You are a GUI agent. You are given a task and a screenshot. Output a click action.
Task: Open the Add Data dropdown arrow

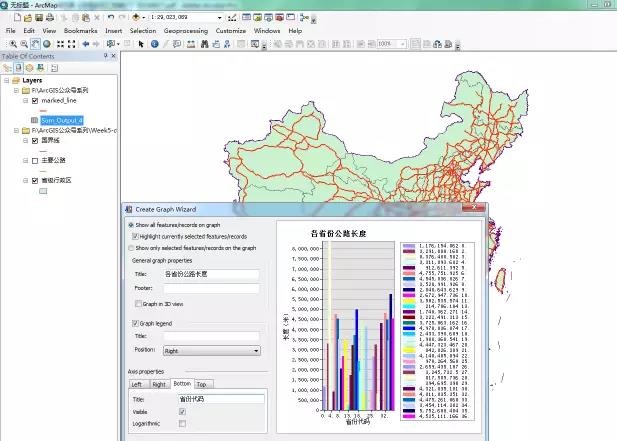(x=143, y=17)
